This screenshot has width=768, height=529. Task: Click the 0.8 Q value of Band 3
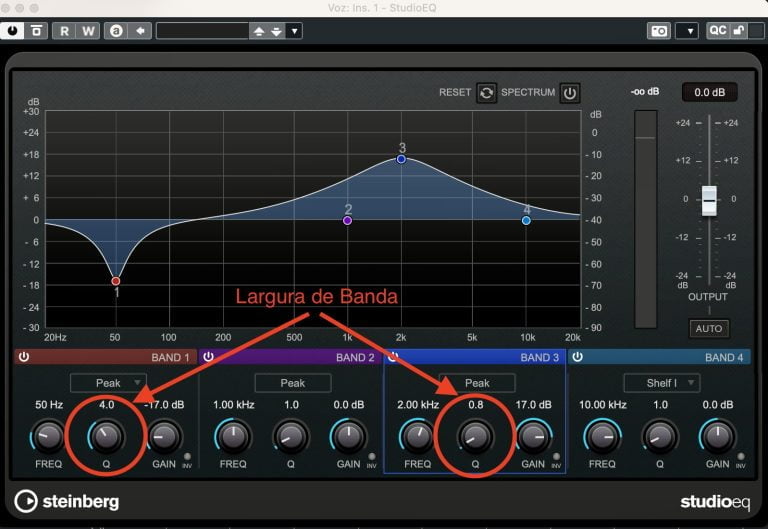476,405
